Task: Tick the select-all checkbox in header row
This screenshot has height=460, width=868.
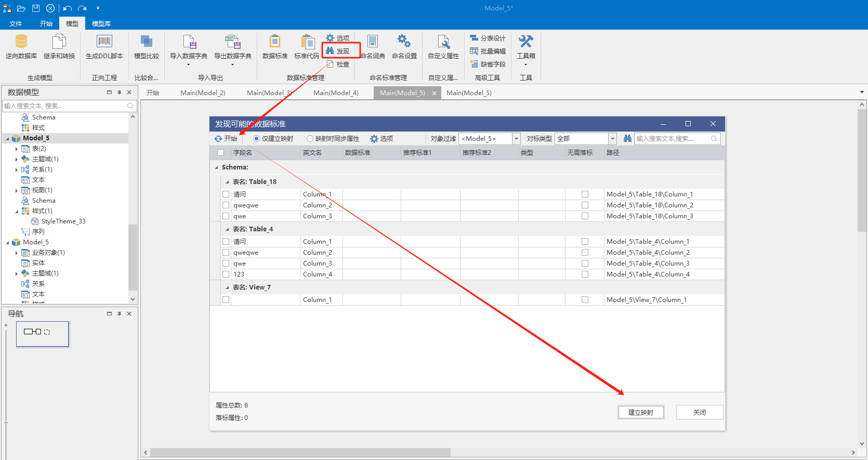Action: pos(221,153)
